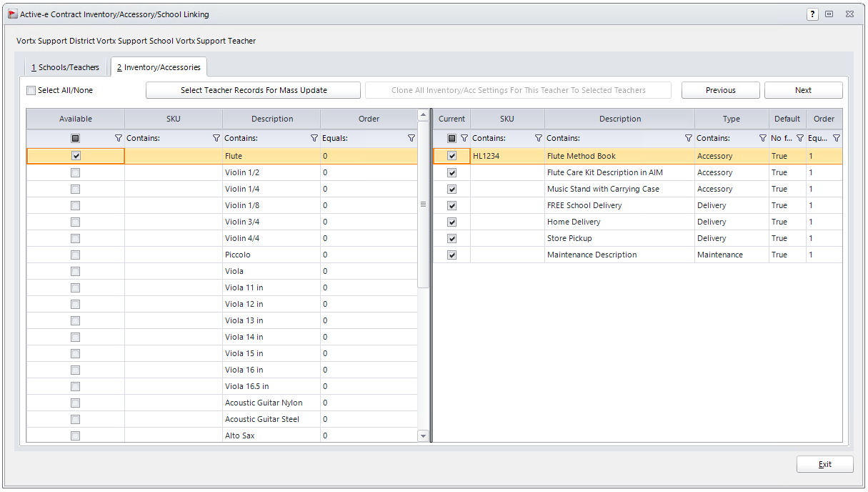The image size is (868, 492).
Task: Click the Type column filter icon
Action: 762,137
